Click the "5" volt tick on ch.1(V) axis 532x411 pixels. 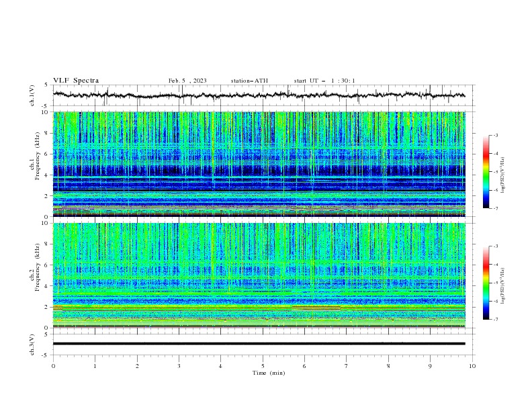click(46, 85)
